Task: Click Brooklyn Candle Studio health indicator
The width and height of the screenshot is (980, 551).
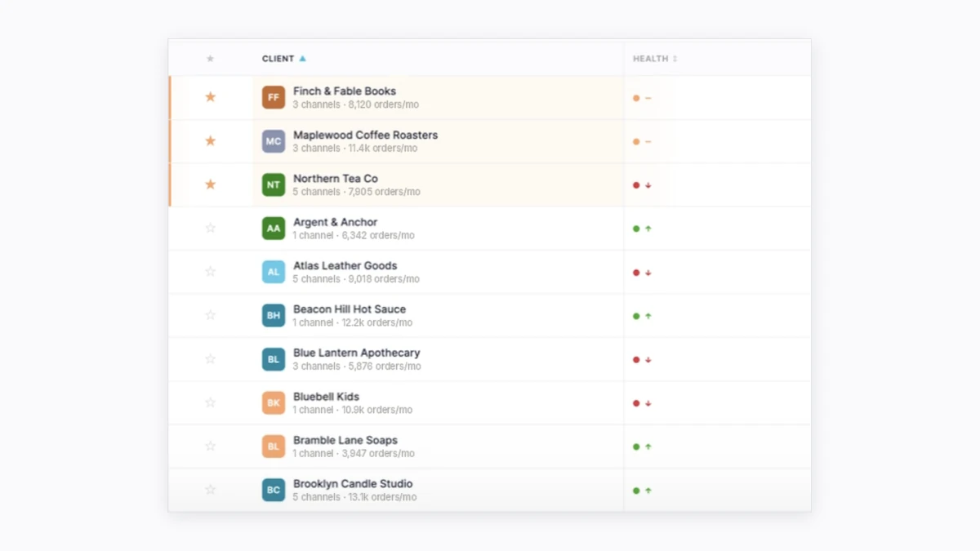Action: point(642,491)
